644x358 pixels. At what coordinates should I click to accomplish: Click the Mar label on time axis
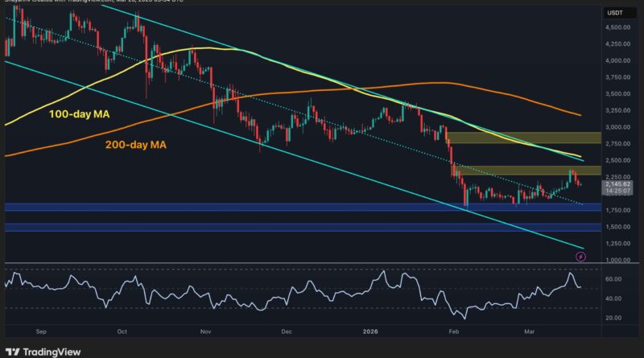pyautogui.click(x=531, y=330)
